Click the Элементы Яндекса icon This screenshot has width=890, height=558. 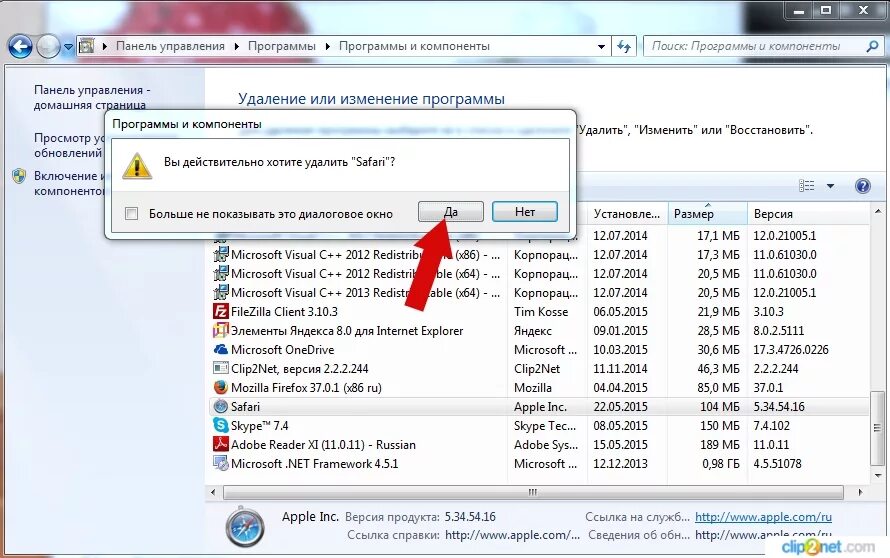point(220,330)
